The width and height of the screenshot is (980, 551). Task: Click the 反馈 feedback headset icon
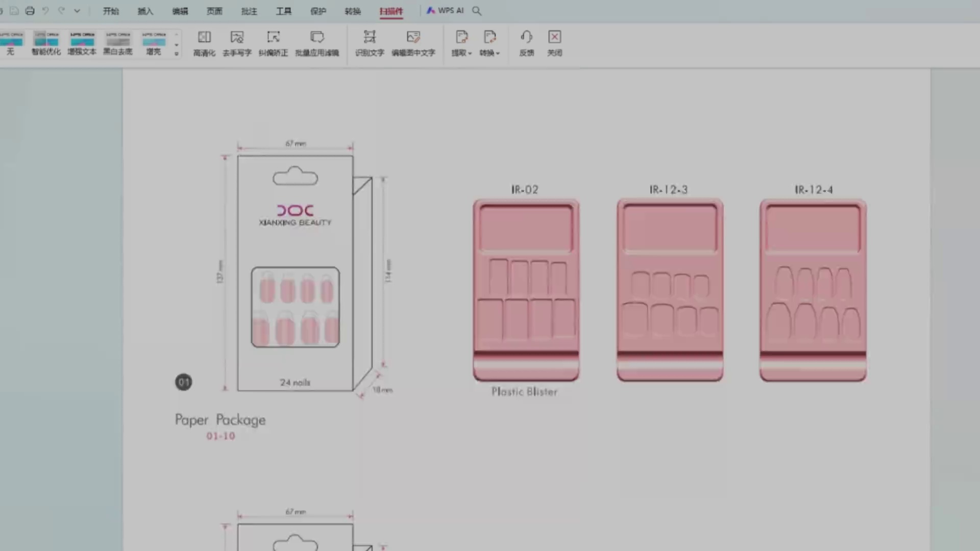[526, 37]
